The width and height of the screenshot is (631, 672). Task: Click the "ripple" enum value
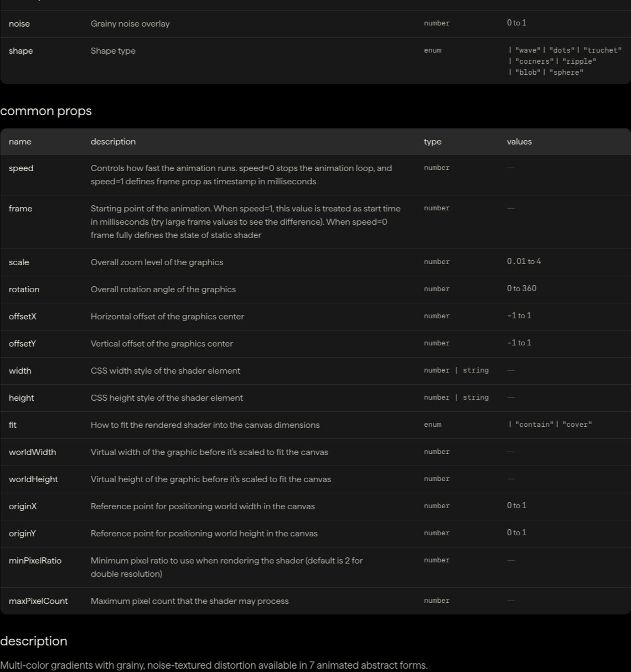(x=579, y=61)
